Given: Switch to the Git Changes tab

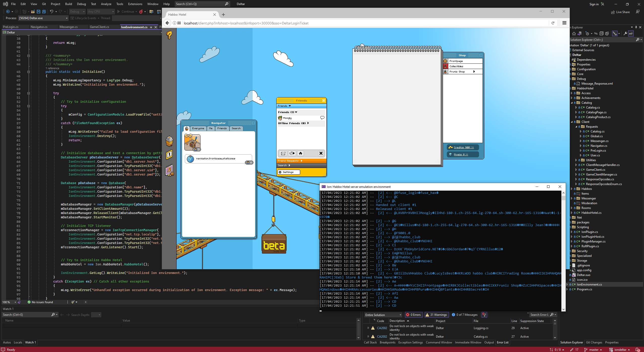Looking at the screenshot, I should click(x=594, y=342).
